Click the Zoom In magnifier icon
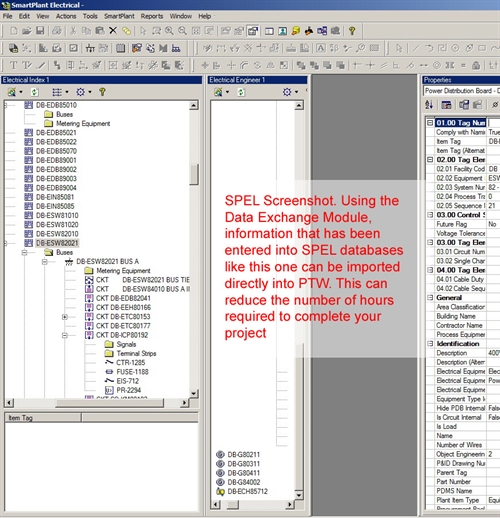 tap(169, 31)
